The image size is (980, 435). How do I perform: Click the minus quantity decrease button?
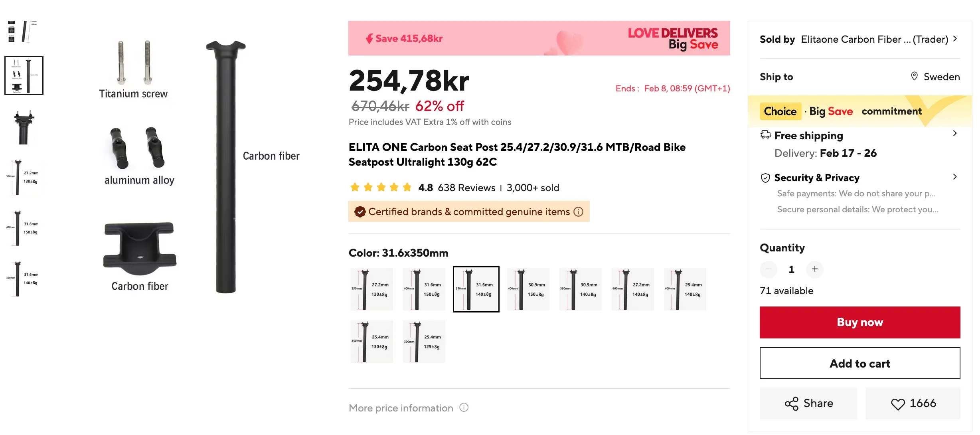pos(769,269)
